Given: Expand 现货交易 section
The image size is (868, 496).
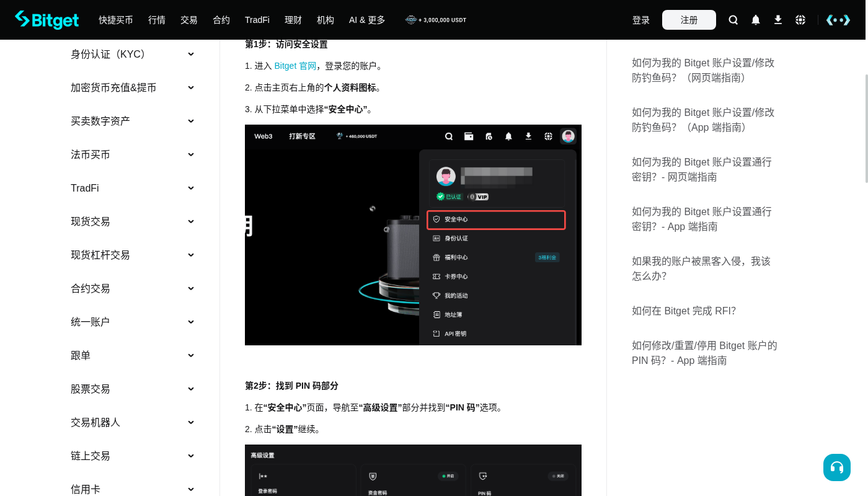Looking at the screenshot, I should pyautogui.click(x=133, y=221).
